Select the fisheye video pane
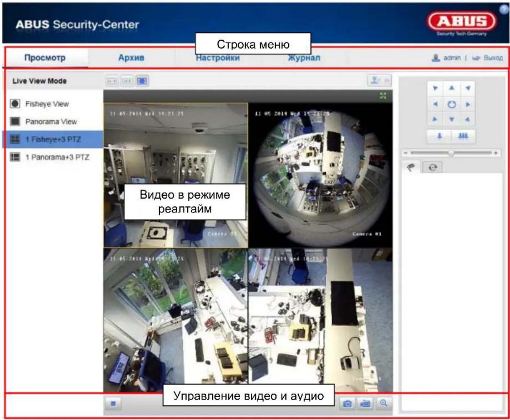 coord(320,175)
